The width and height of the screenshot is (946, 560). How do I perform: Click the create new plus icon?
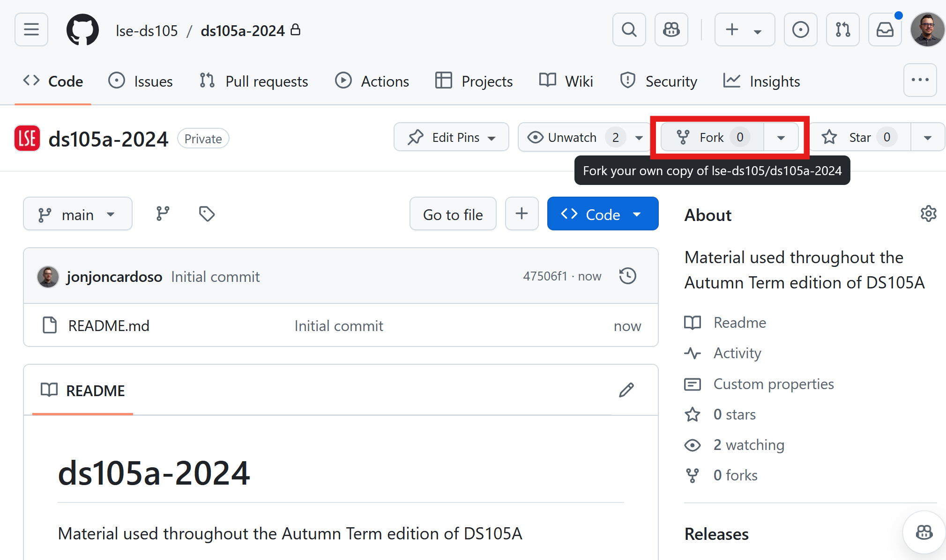732,29
